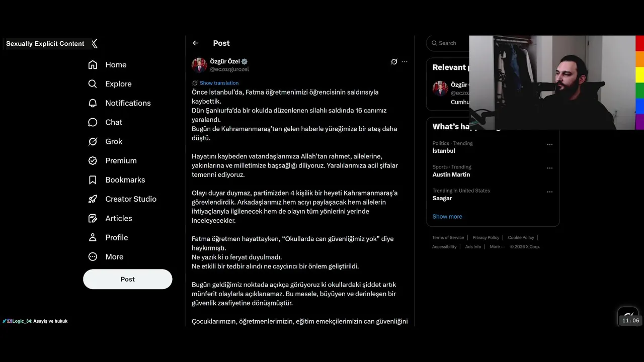Go back using the arrow icon
The image size is (644, 362).
point(195,43)
